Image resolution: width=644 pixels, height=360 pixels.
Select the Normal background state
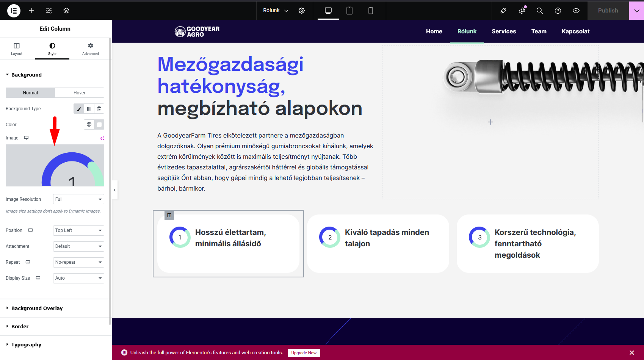pyautogui.click(x=30, y=93)
